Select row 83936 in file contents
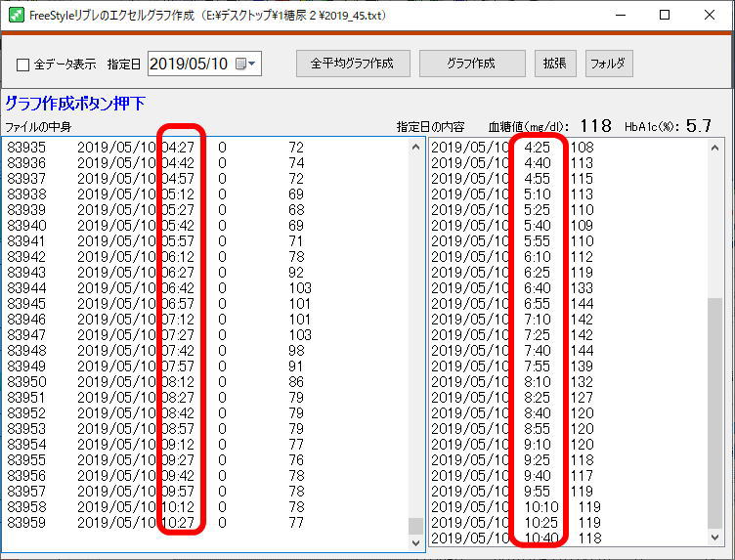This screenshot has height=560, width=735. 155,163
